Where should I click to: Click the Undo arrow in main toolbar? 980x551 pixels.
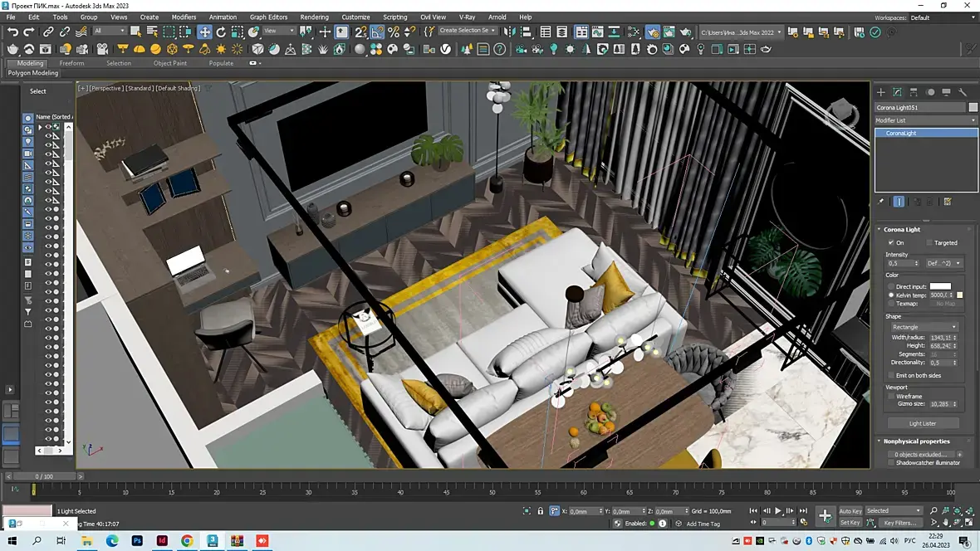tap(12, 32)
